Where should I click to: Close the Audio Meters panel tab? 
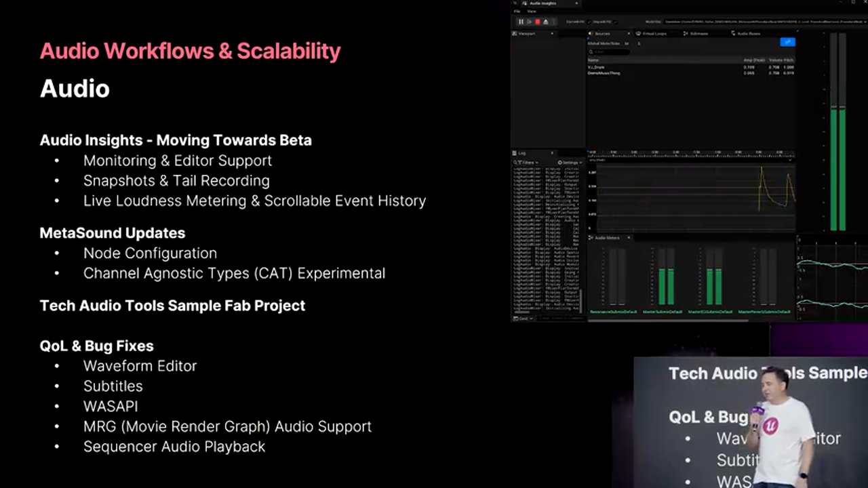(x=629, y=238)
